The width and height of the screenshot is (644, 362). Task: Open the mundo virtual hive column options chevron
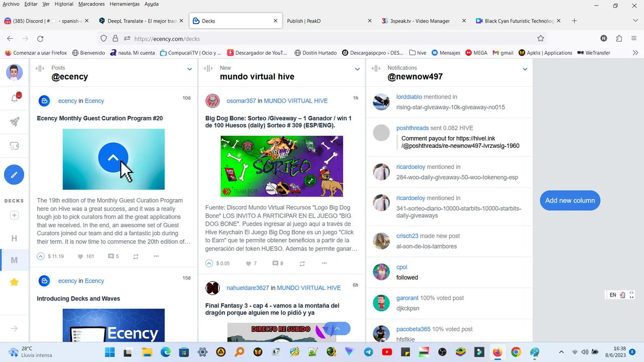[357, 69]
